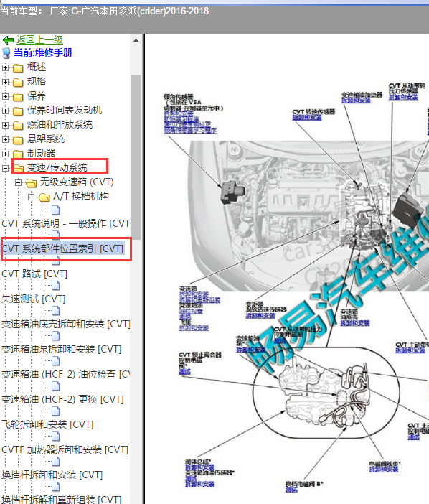Collapse the 无级变速箱 (CVT) node
Viewport: 429px width, 504px height.
19,182
